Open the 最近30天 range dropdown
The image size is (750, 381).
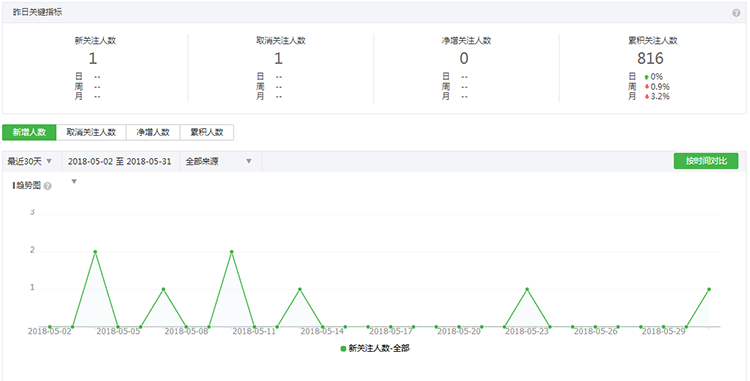pos(29,162)
